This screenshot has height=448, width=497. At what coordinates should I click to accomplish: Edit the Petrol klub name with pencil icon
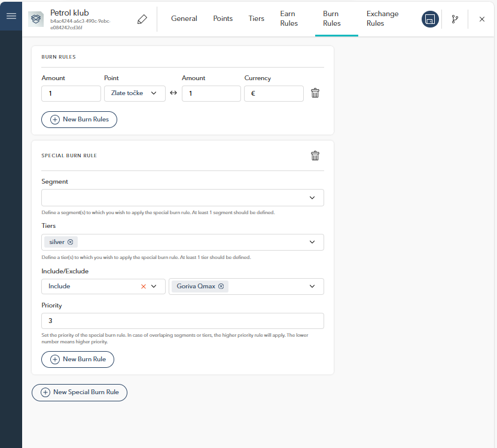point(142,19)
